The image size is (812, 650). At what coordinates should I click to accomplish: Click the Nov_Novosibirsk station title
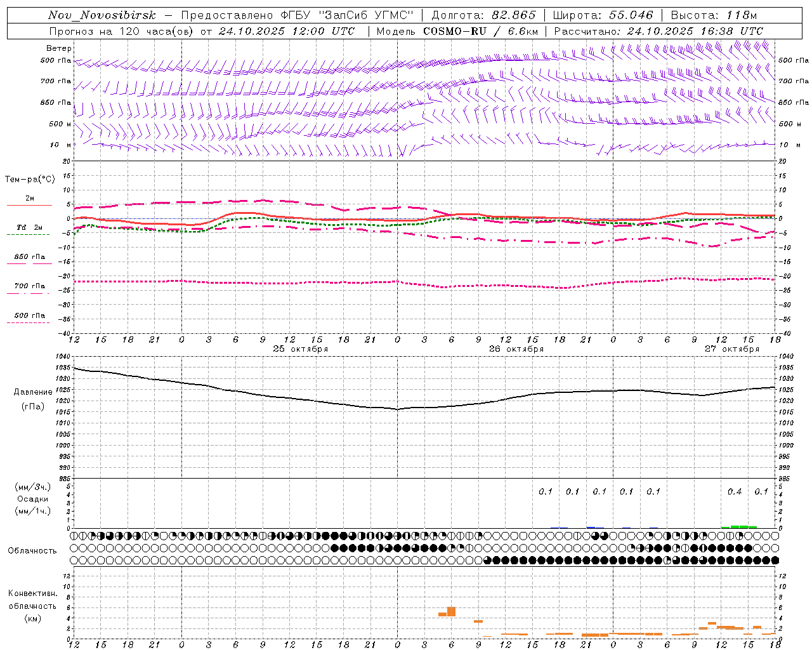[x=102, y=15]
